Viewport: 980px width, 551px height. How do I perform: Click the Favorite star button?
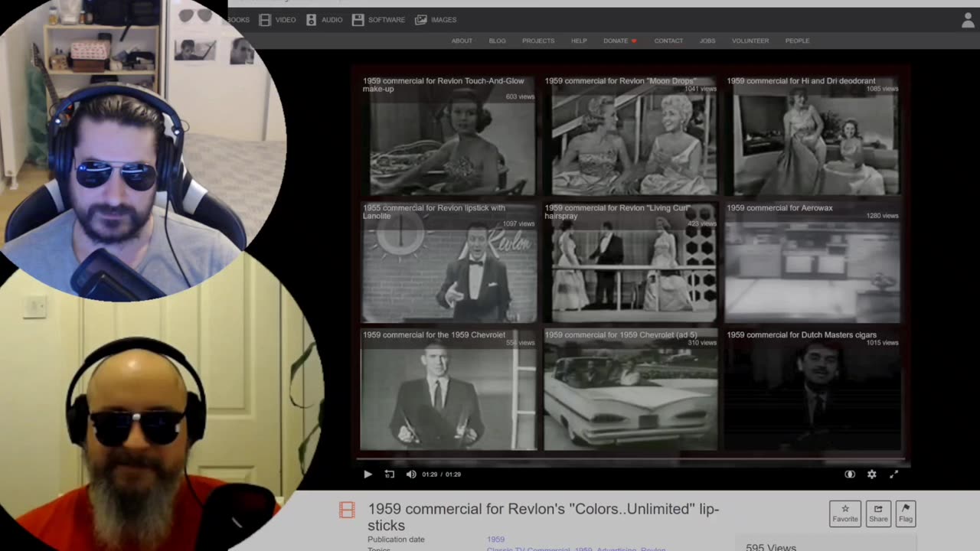(x=845, y=514)
